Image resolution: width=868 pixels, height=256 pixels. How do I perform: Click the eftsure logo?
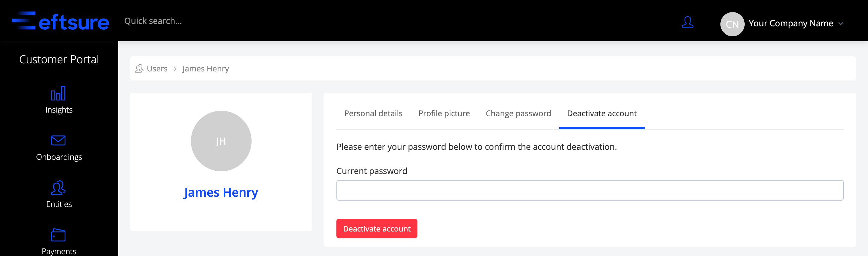click(x=61, y=21)
